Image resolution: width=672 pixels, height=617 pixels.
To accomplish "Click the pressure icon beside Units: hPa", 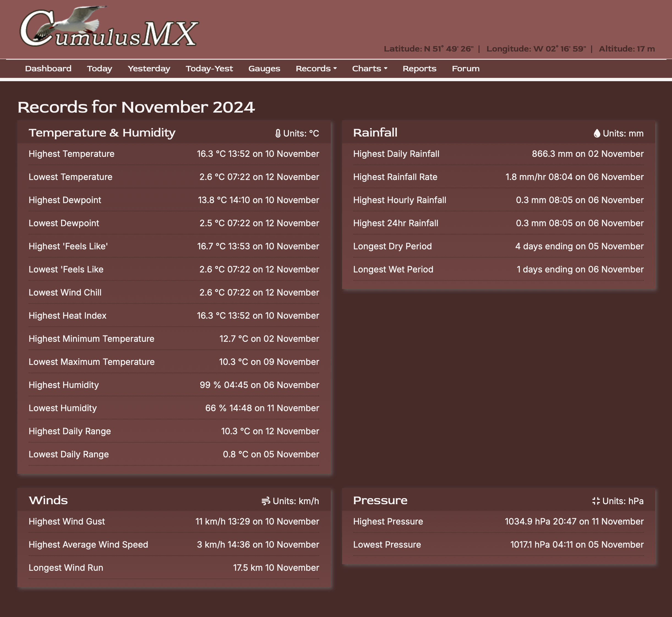I will click(x=596, y=501).
